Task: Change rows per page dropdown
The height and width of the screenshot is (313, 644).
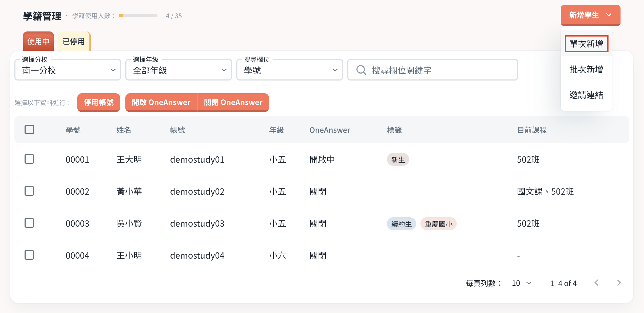Action: [522, 283]
